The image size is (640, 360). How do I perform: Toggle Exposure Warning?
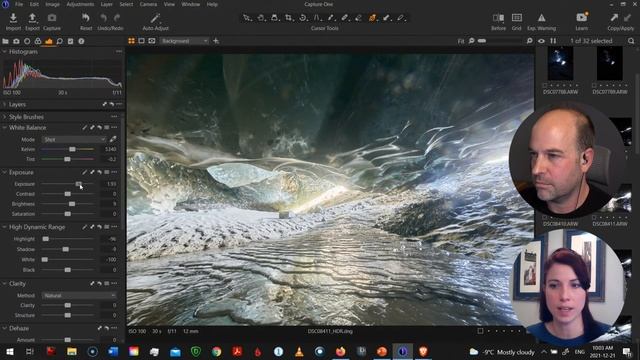click(541, 18)
